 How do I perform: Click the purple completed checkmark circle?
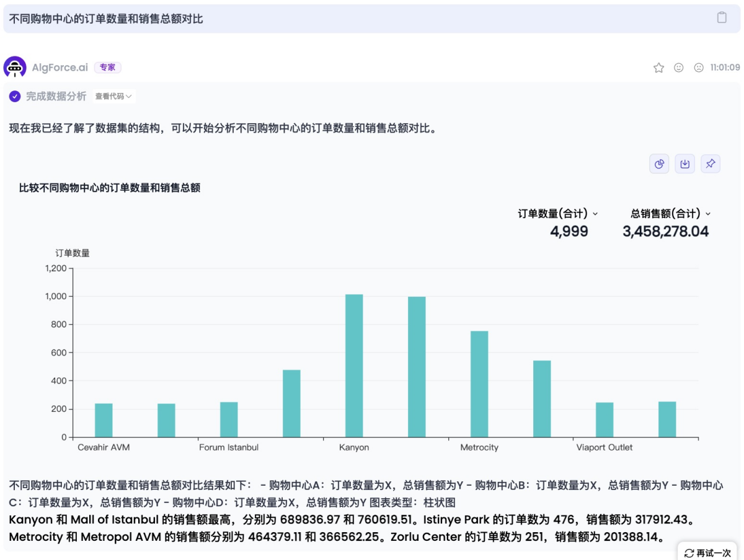(15, 97)
